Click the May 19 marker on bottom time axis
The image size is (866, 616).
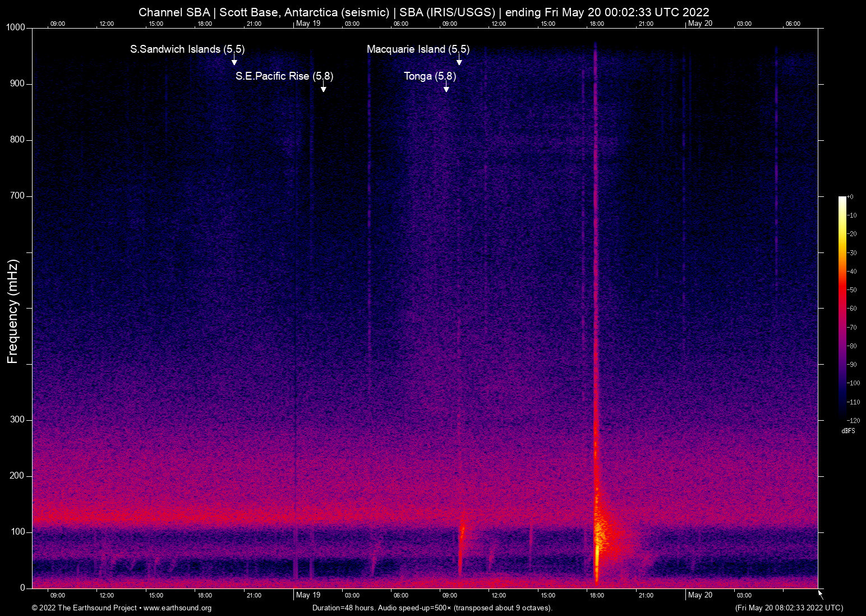pyautogui.click(x=308, y=595)
